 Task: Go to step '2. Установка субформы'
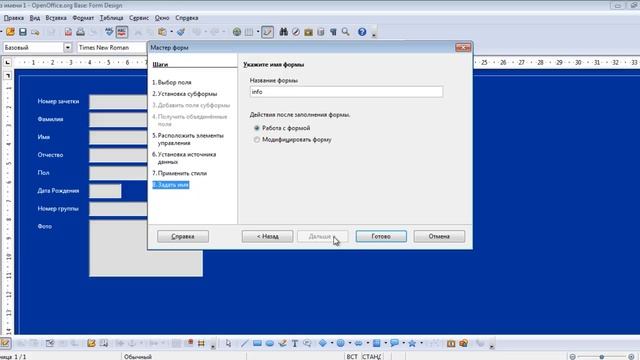pyautogui.click(x=184, y=94)
